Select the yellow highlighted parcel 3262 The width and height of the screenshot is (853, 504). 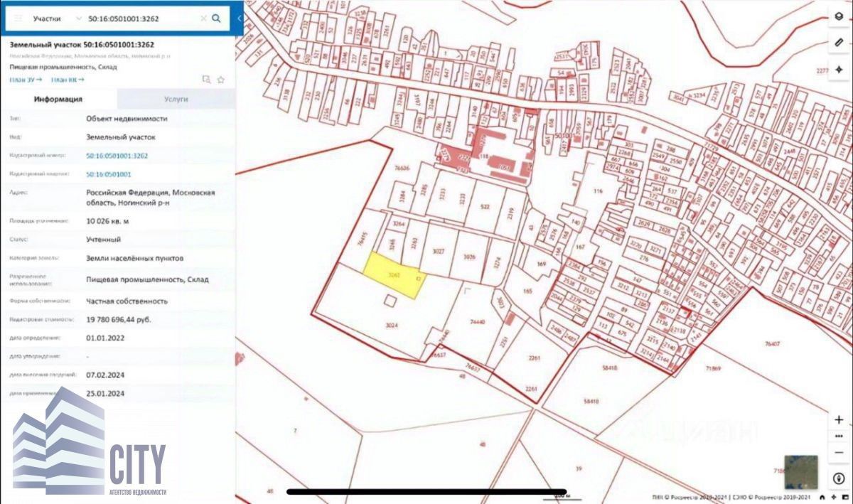(x=393, y=275)
